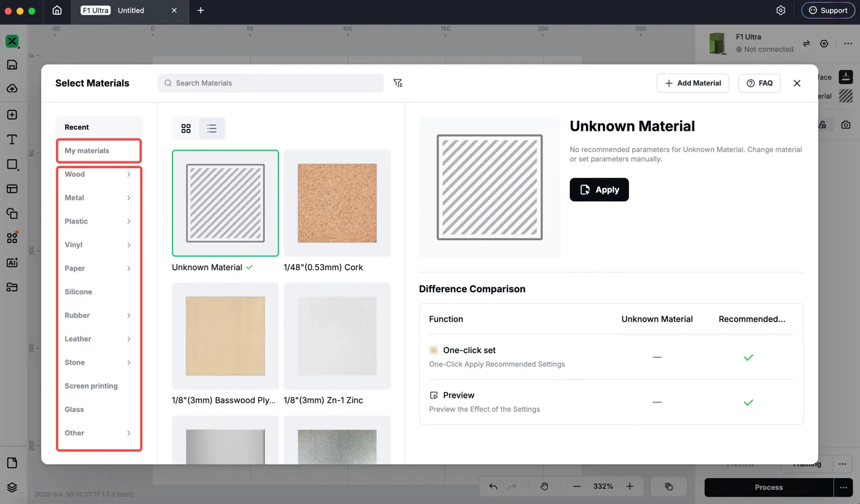The image size is (860, 504).
Task: Click the One-click set row label
Action: click(469, 350)
